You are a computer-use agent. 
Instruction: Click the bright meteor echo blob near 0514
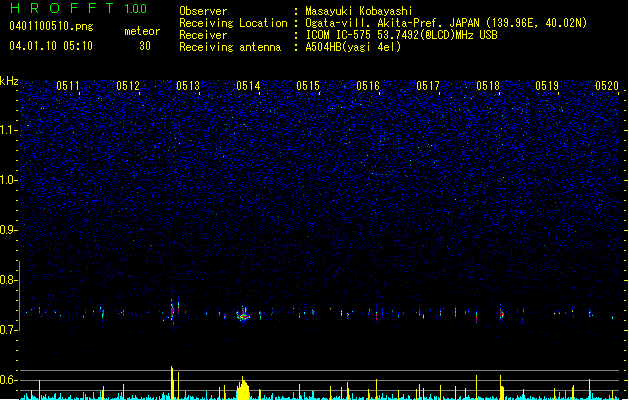tap(243, 315)
